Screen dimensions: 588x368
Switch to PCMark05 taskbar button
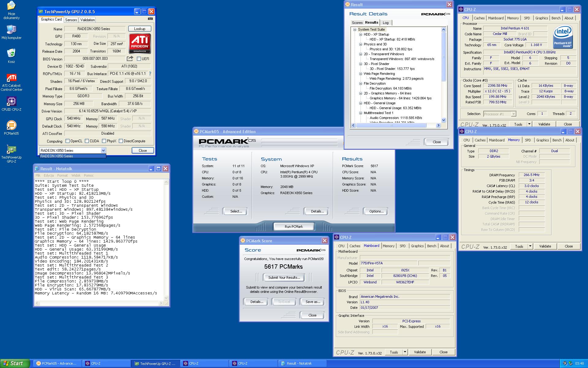(x=57, y=363)
